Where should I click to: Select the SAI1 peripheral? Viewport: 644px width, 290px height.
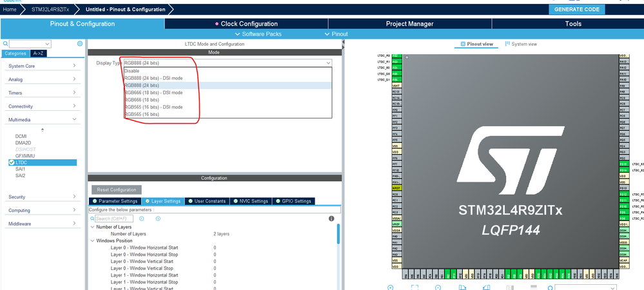coord(21,169)
